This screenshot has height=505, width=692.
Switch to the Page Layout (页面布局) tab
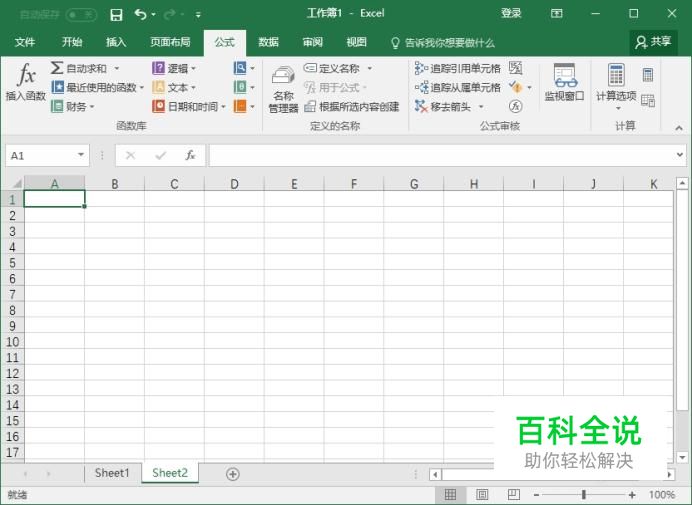pyautogui.click(x=170, y=42)
